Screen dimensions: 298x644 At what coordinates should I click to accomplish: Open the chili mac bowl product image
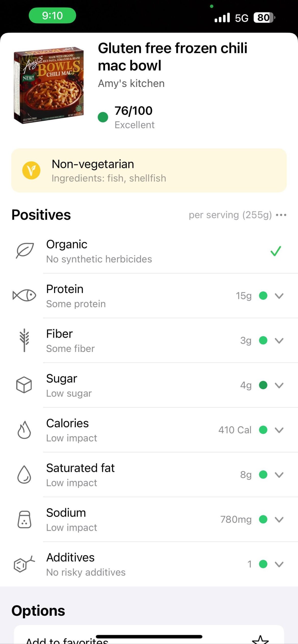pyautogui.click(x=49, y=85)
